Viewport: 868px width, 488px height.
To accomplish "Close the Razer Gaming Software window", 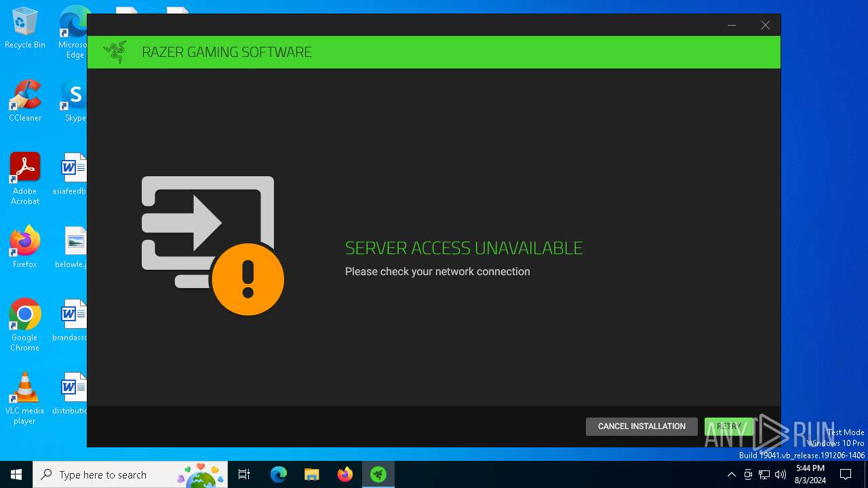I will click(765, 25).
